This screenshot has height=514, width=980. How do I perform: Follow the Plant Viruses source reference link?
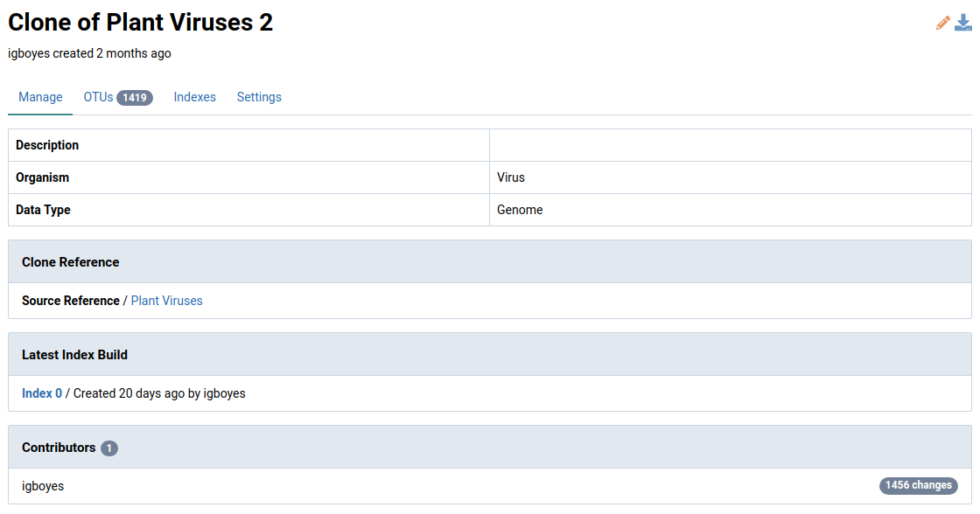coord(167,301)
